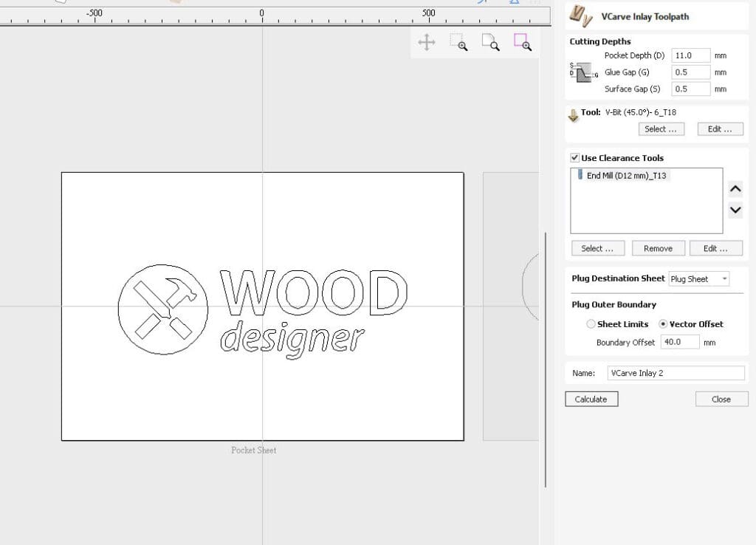Click Calculate to generate toolpath
The width and height of the screenshot is (756, 545).
tap(591, 400)
